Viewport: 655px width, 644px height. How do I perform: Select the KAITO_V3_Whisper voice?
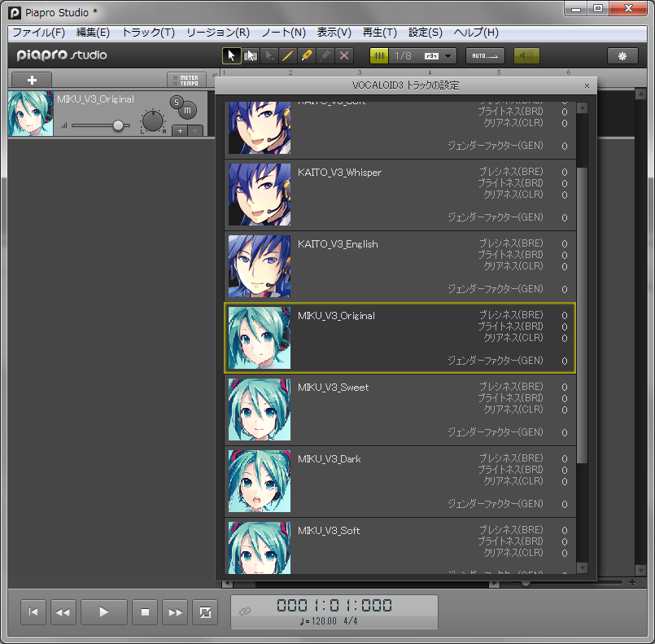400,195
